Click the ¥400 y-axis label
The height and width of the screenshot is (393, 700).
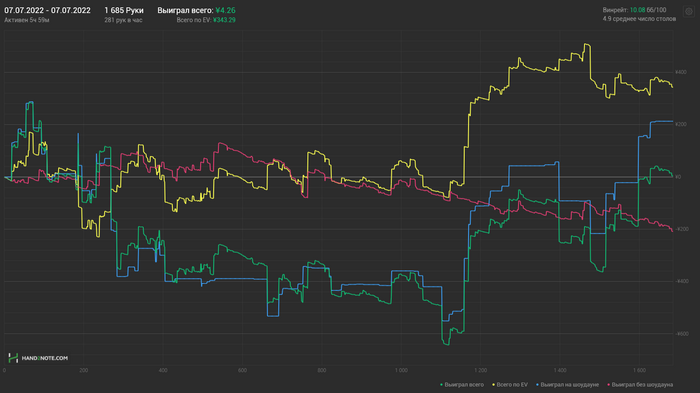pos(680,72)
